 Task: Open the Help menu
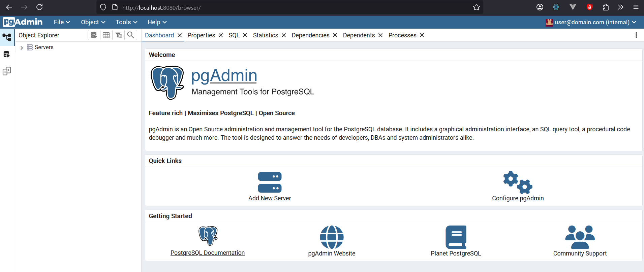157,22
